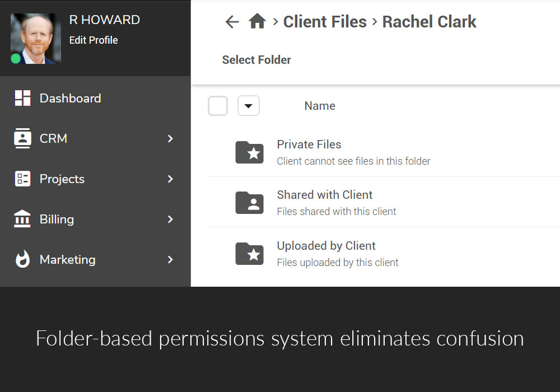The width and height of the screenshot is (560, 392).
Task: Go to home via house icon
Action: coord(257,22)
